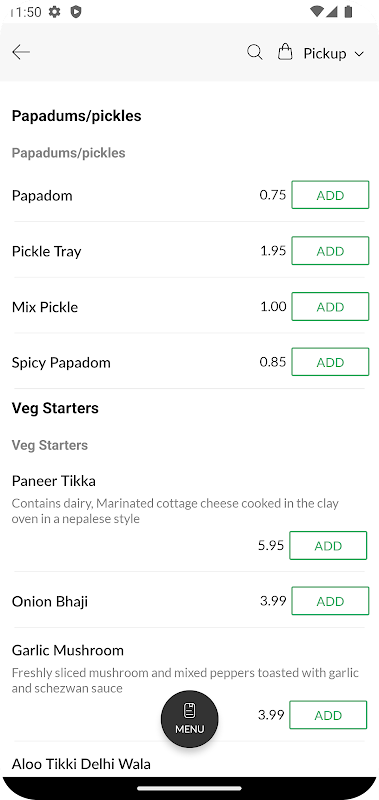This screenshot has width=379, height=800.
Task: Open the search magnifier icon
Action: (255, 52)
